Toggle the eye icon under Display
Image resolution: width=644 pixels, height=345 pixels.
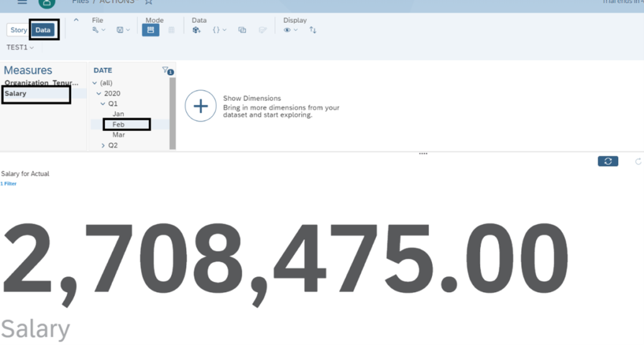(291, 30)
